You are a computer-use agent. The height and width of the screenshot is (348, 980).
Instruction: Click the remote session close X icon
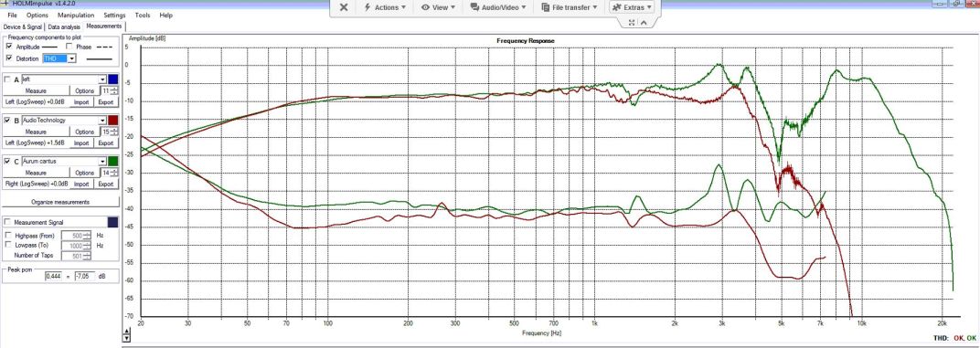pyautogui.click(x=343, y=7)
